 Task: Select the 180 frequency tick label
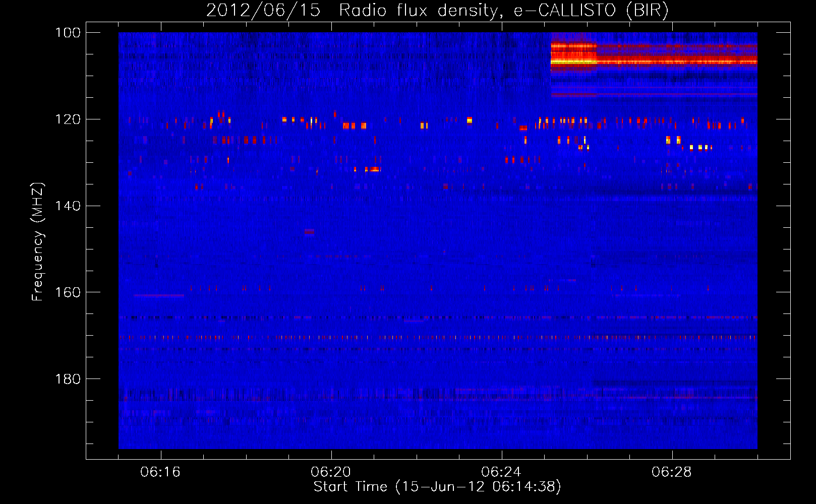[x=68, y=379]
